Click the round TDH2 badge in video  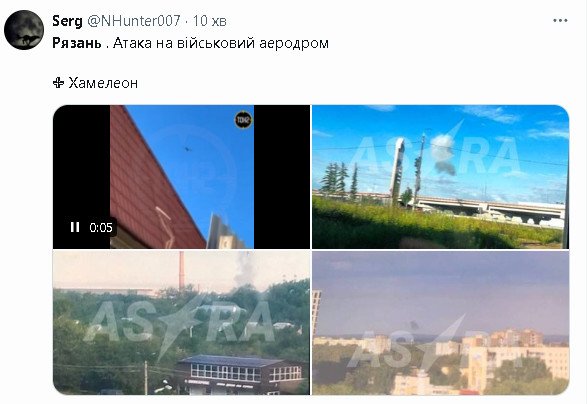tap(243, 120)
